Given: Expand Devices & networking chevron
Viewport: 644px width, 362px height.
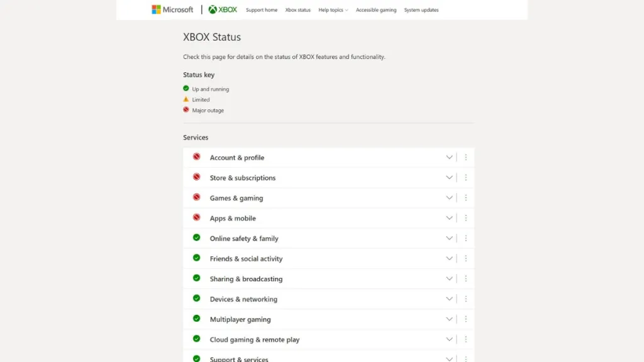Looking at the screenshot, I should click(449, 299).
